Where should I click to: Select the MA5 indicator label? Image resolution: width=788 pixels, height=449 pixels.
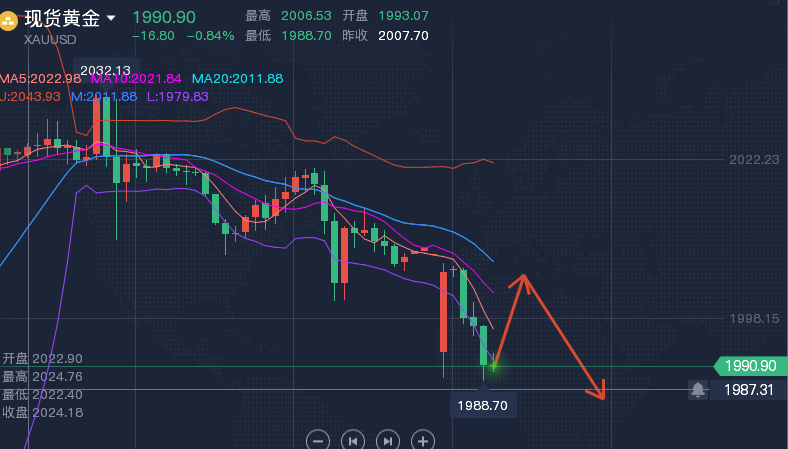tap(41, 79)
